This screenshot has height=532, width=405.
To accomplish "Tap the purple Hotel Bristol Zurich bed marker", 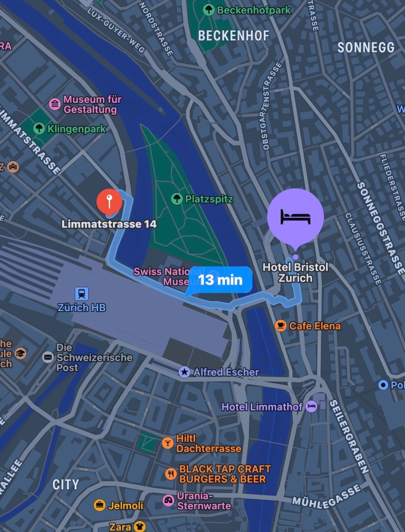I will [295, 217].
